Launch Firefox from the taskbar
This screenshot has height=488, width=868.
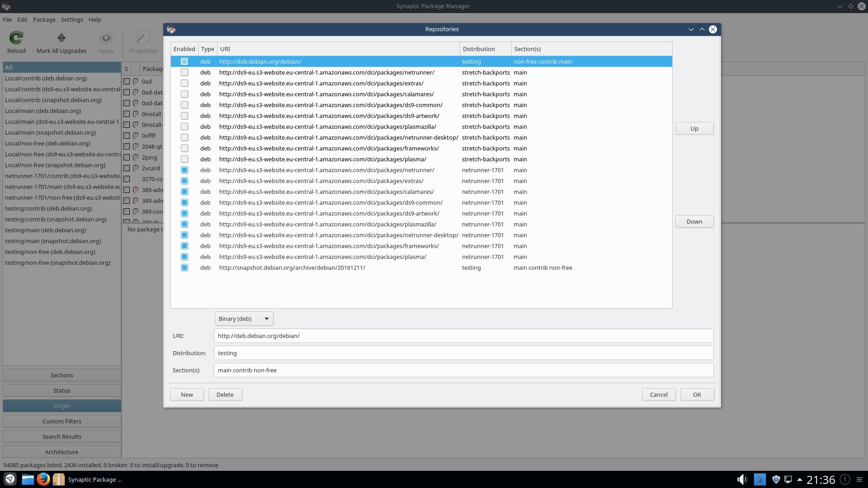pos(43,479)
